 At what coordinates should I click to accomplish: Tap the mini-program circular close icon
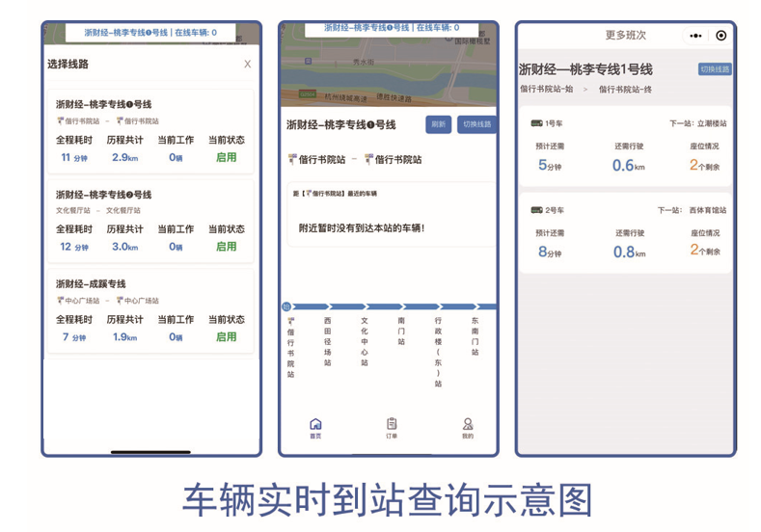(720, 36)
